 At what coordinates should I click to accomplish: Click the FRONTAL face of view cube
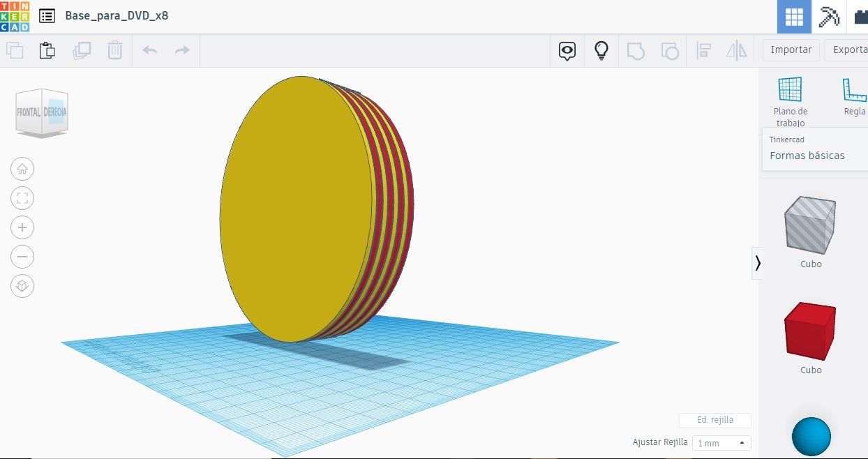coord(29,112)
